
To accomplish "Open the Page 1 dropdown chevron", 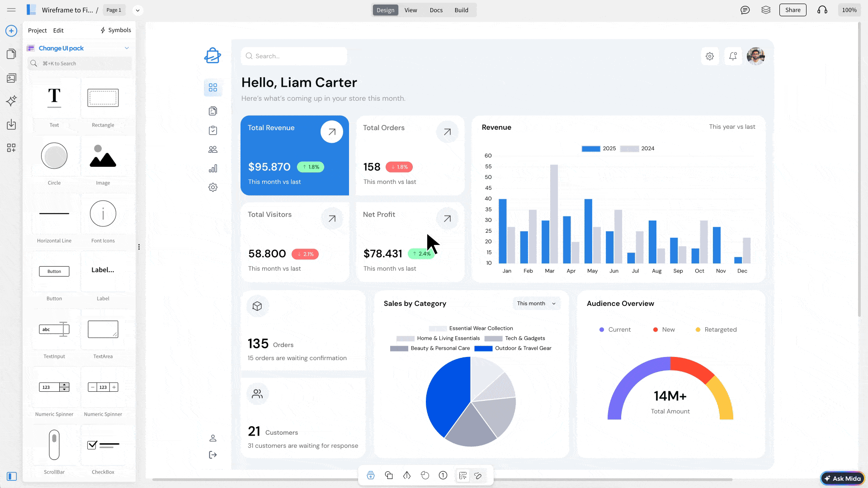I will coord(137,10).
